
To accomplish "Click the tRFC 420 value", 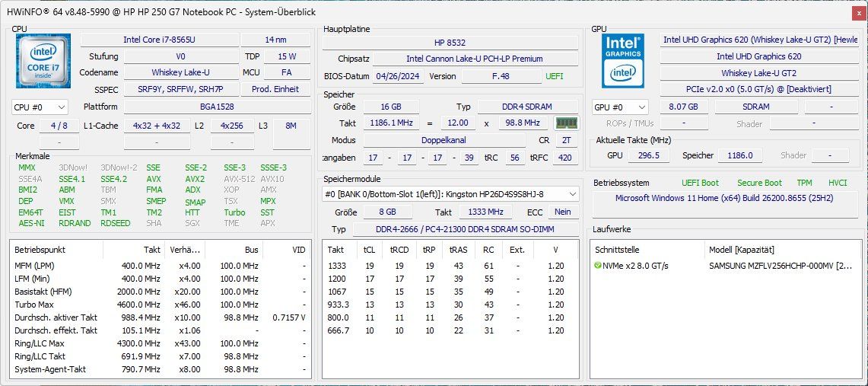I will [565, 158].
